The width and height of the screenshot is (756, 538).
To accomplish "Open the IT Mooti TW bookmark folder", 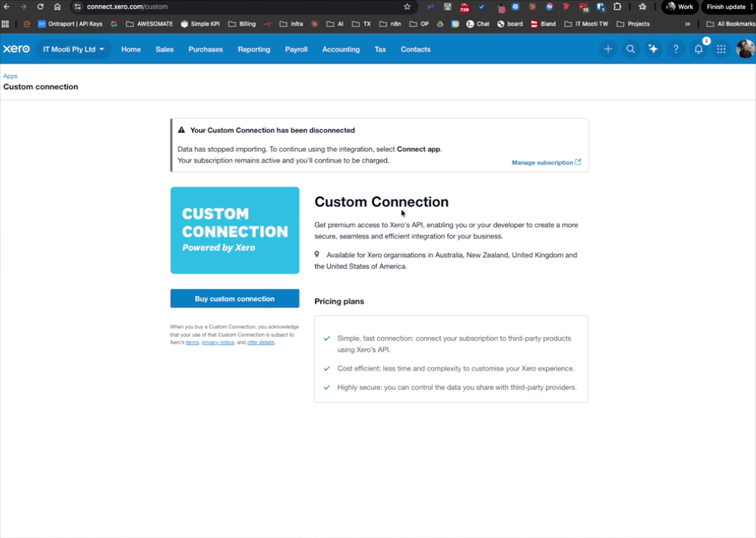I will 586,24.
